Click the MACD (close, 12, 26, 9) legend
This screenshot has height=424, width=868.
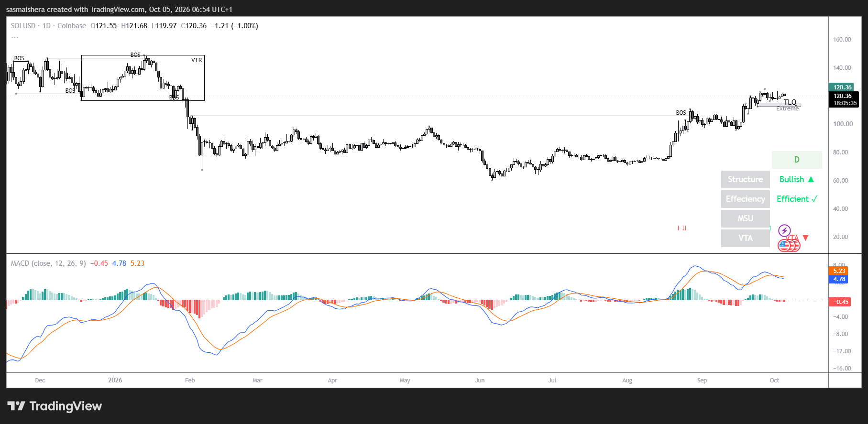pos(48,263)
